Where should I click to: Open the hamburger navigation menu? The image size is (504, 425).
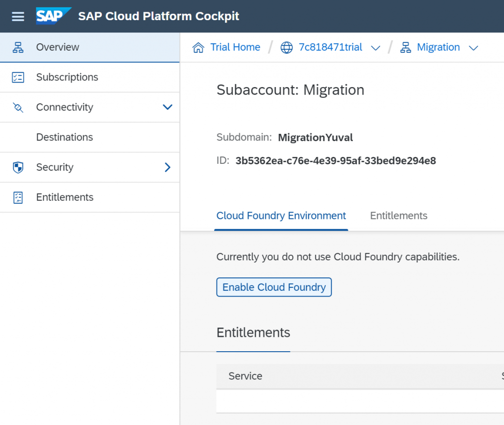(18, 16)
